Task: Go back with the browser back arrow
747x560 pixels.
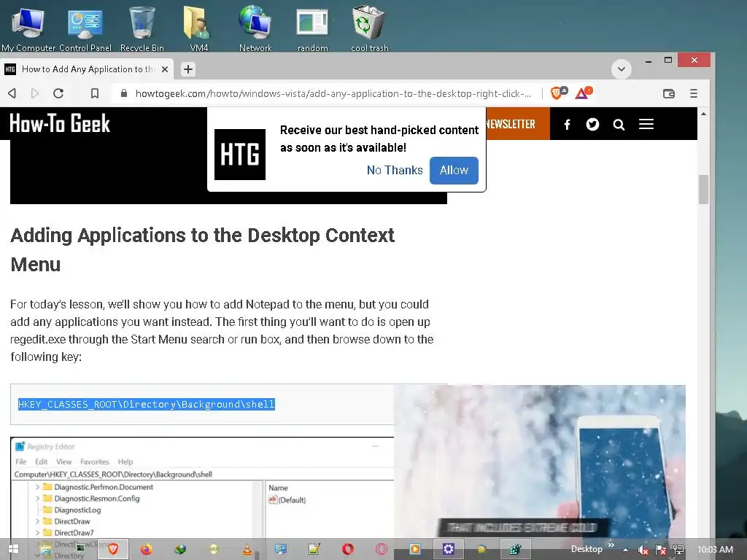Action: [12, 93]
